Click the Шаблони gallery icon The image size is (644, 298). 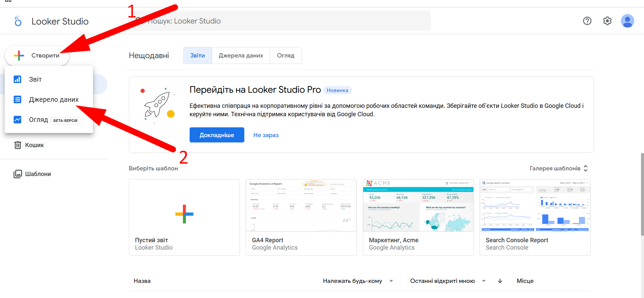[18, 174]
